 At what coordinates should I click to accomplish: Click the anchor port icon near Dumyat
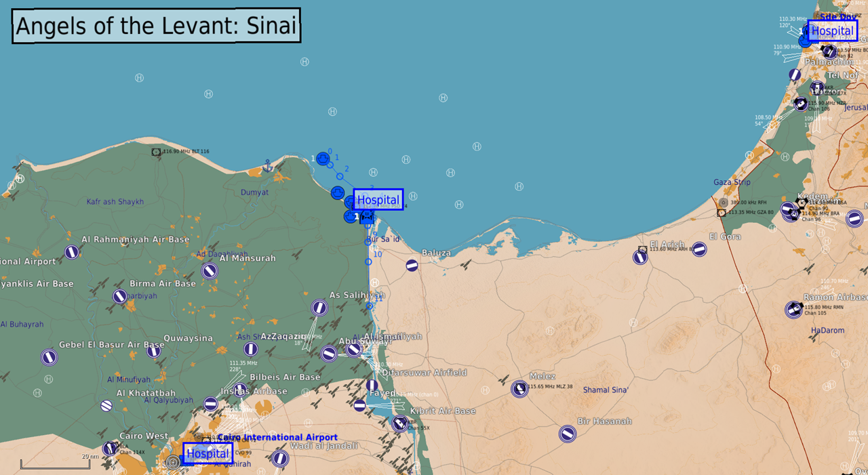click(x=267, y=165)
